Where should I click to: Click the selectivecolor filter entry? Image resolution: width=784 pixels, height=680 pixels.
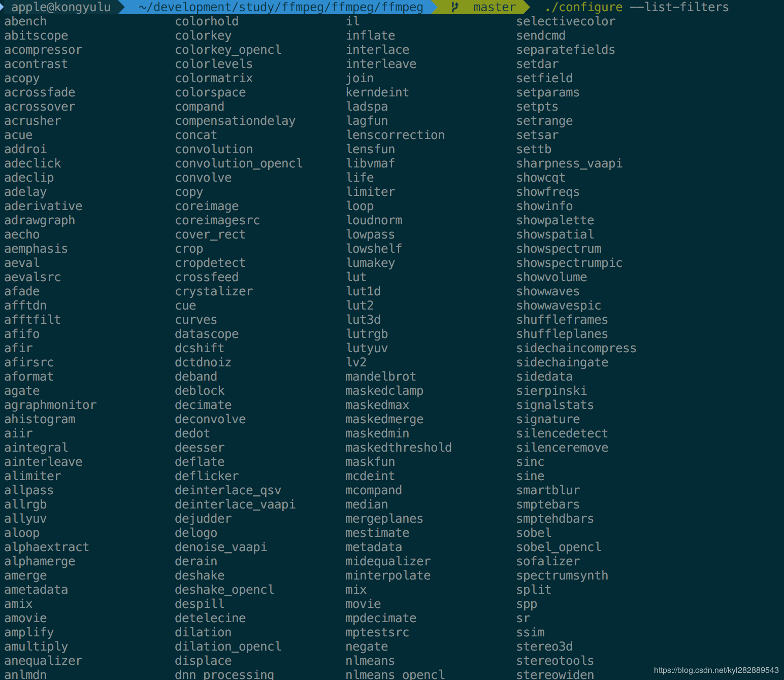[x=566, y=21]
